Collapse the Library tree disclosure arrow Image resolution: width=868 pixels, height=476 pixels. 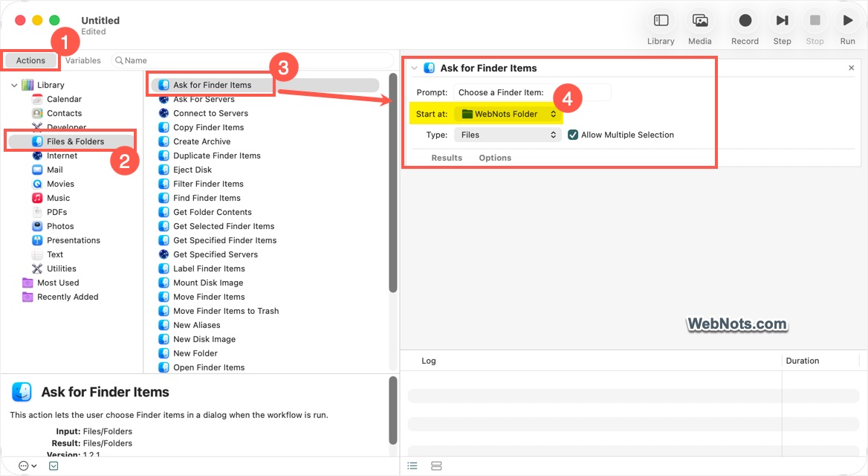tap(14, 86)
